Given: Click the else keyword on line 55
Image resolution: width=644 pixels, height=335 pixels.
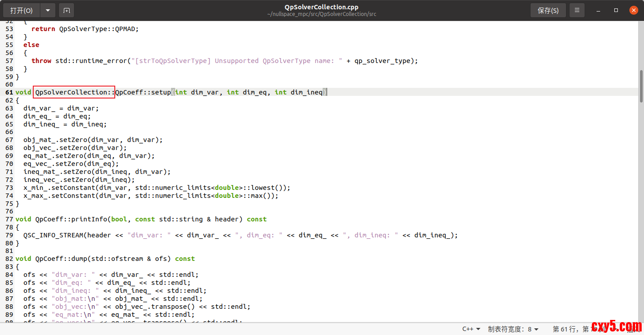Looking at the screenshot, I should [31, 45].
